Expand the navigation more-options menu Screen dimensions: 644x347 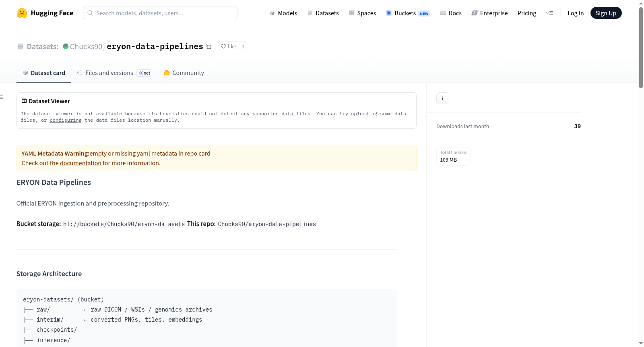tap(549, 13)
